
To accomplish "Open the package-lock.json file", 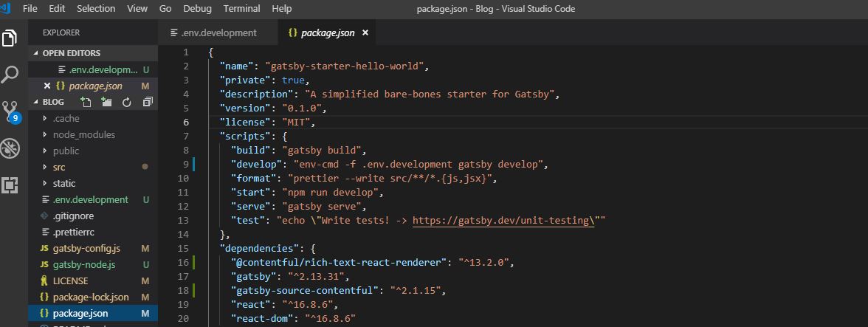I will click(92, 297).
